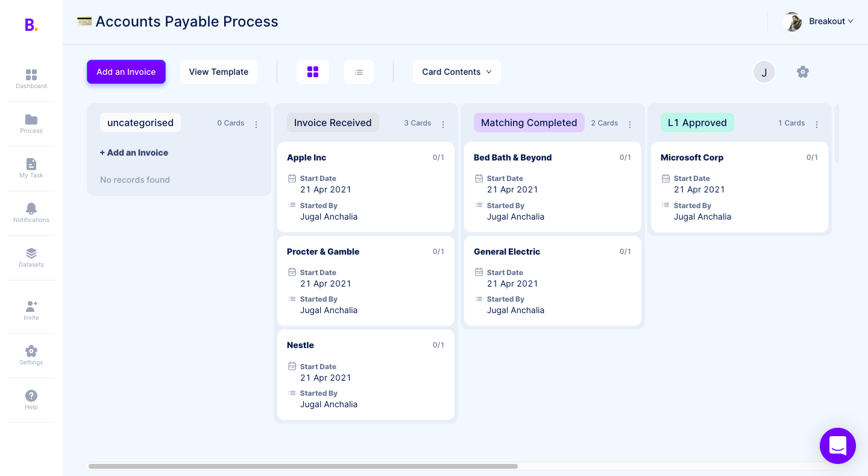Open the Invoice Received column options menu
This screenshot has height=476, width=868.
tap(443, 124)
